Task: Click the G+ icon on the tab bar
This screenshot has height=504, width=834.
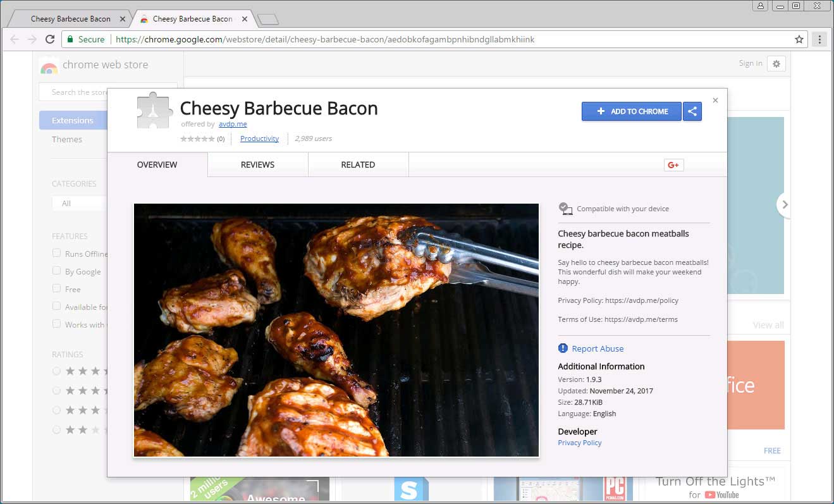Action: 673,164
